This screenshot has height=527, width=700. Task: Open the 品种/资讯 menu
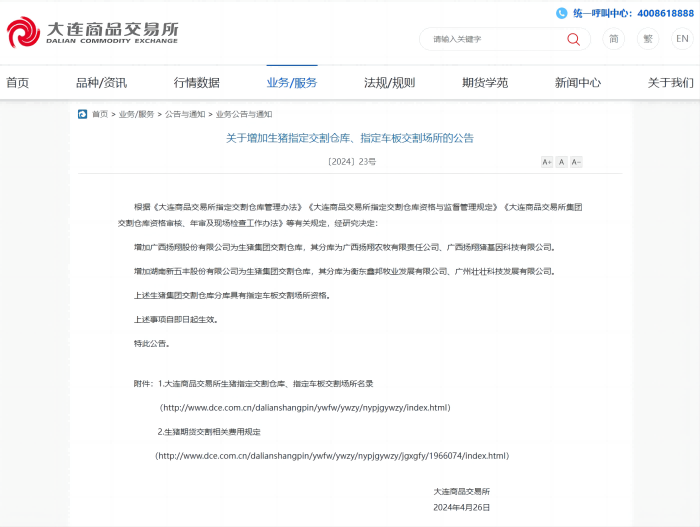[x=101, y=83]
